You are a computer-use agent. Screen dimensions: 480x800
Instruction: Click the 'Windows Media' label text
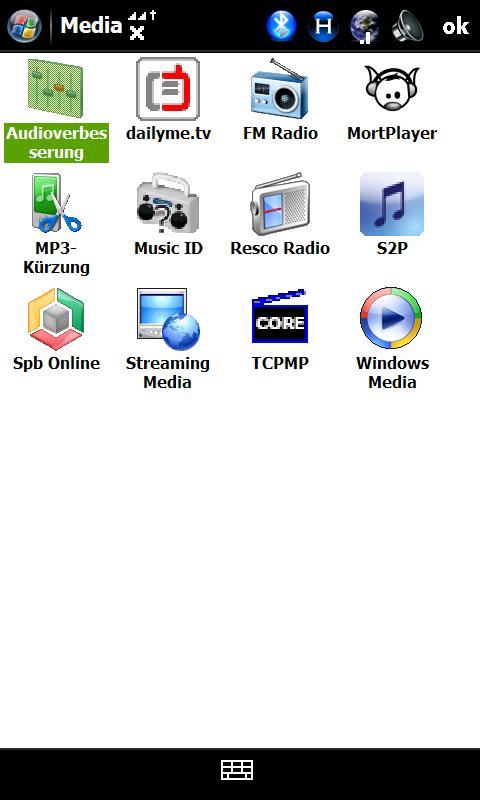(x=392, y=372)
